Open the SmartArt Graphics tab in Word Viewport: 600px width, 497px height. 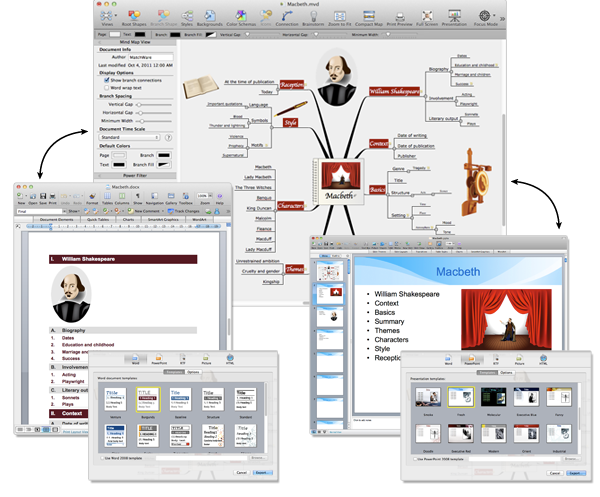click(163, 220)
